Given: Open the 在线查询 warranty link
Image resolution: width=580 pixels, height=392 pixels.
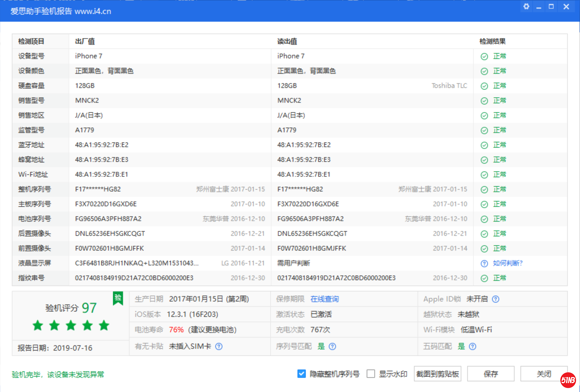Looking at the screenshot, I should coord(324,299).
